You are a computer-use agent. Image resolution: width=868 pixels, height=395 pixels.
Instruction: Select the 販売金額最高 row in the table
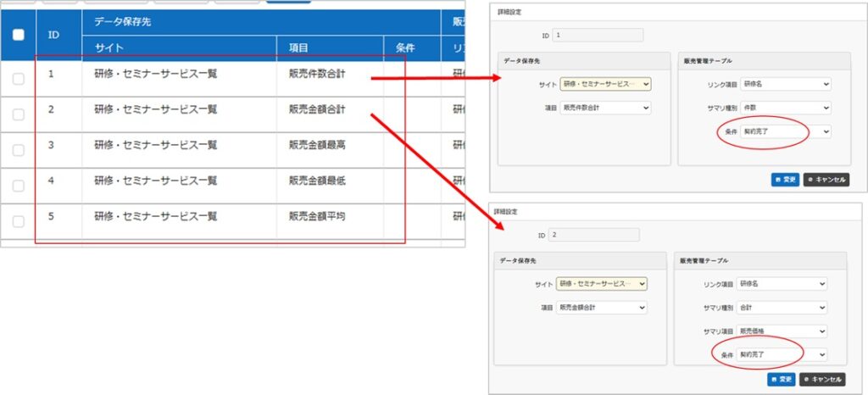[x=317, y=145]
